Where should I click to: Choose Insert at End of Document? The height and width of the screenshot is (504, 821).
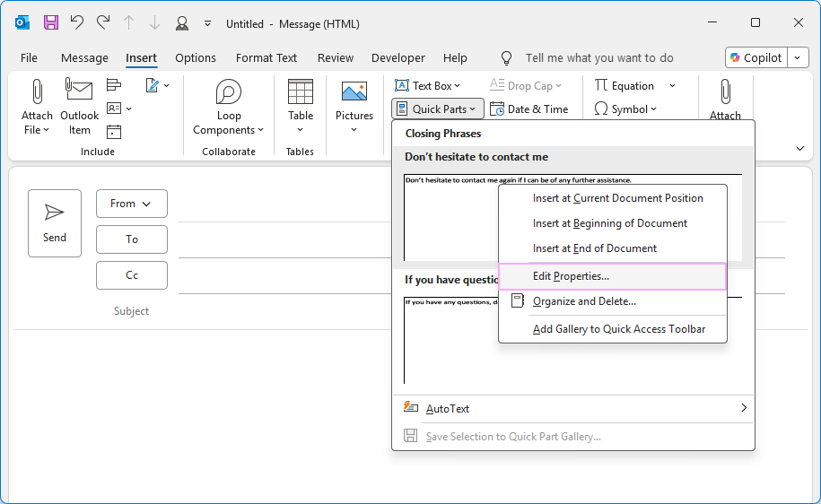pos(613,248)
